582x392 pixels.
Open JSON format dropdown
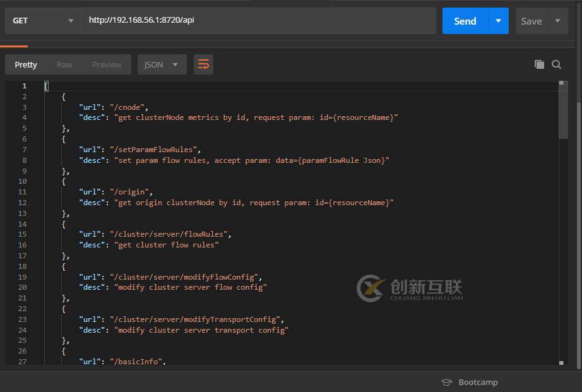tap(162, 64)
